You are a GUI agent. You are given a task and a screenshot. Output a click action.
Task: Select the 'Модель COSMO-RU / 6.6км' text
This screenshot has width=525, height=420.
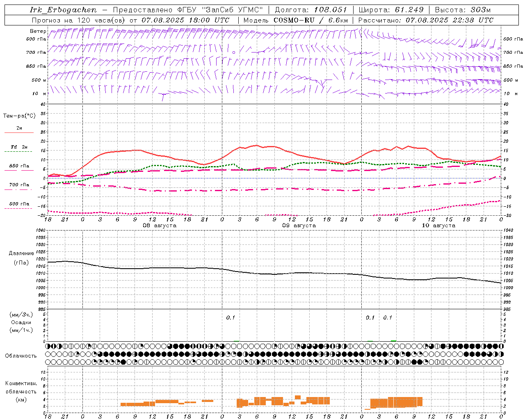295,20
